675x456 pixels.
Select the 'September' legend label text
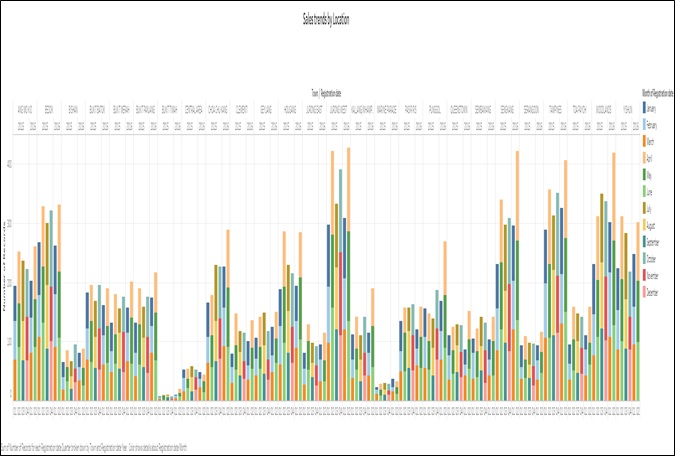coord(653,243)
